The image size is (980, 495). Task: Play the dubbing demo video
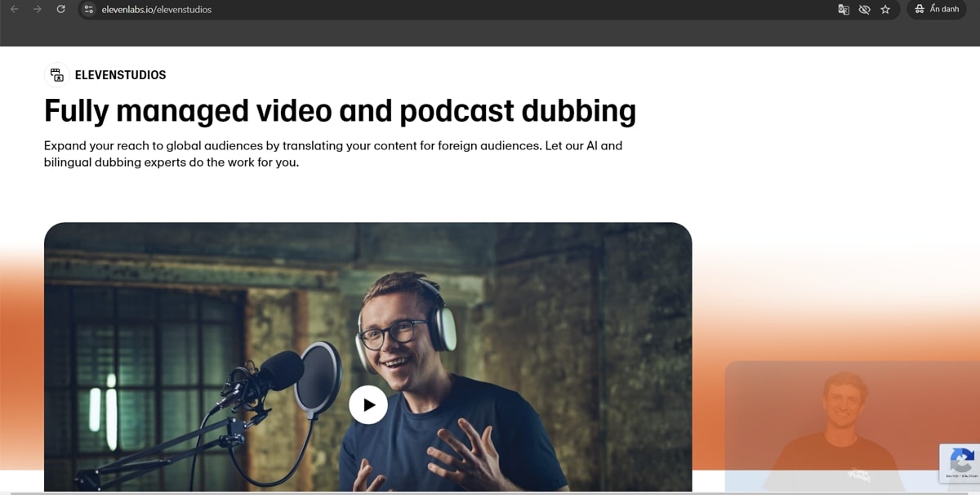pos(368,404)
